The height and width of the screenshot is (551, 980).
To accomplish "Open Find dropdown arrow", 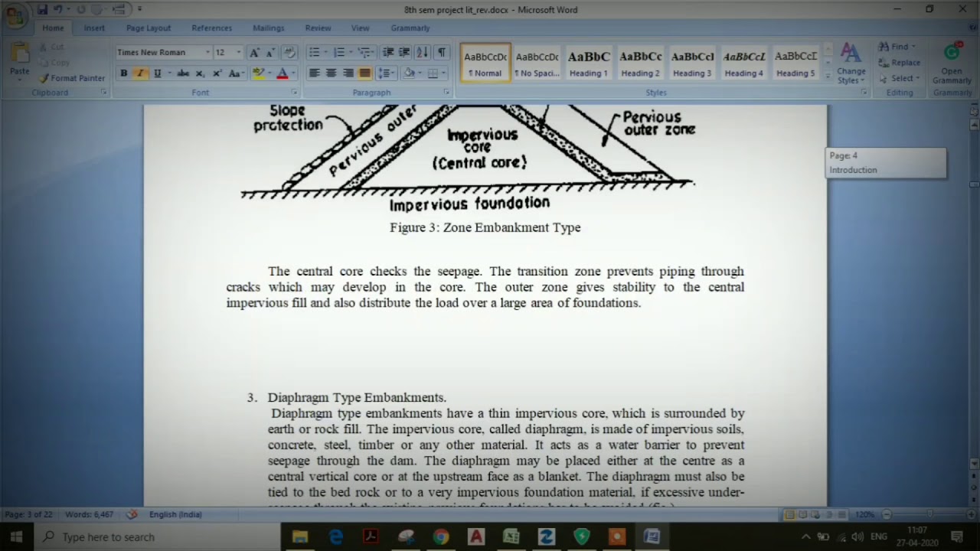I will (913, 47).
